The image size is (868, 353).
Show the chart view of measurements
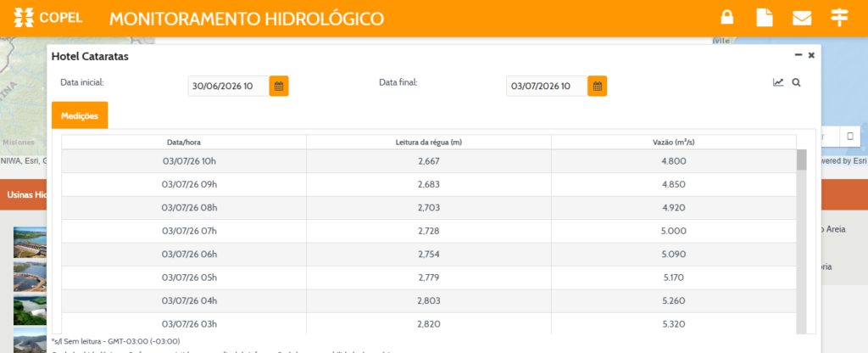pos(778,82)
